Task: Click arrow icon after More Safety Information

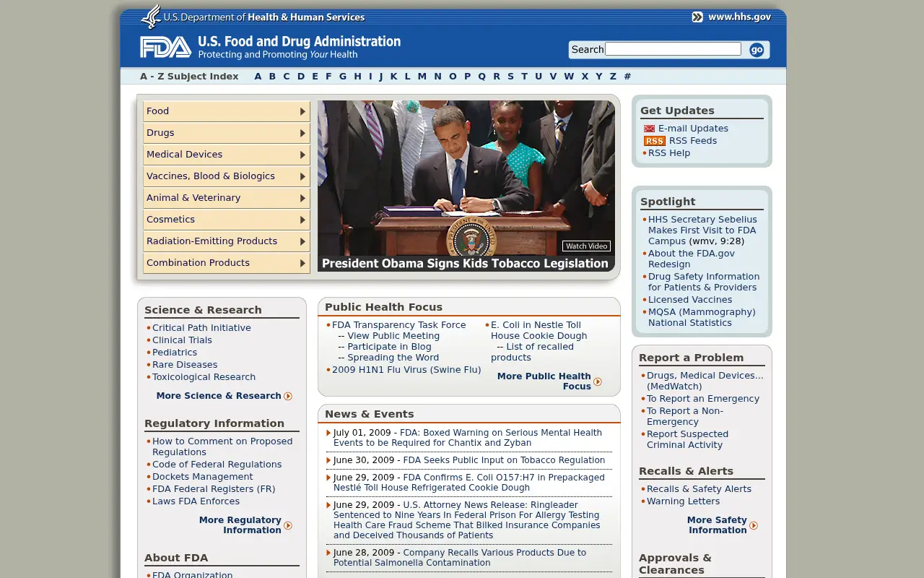Action: coord(754,525)
